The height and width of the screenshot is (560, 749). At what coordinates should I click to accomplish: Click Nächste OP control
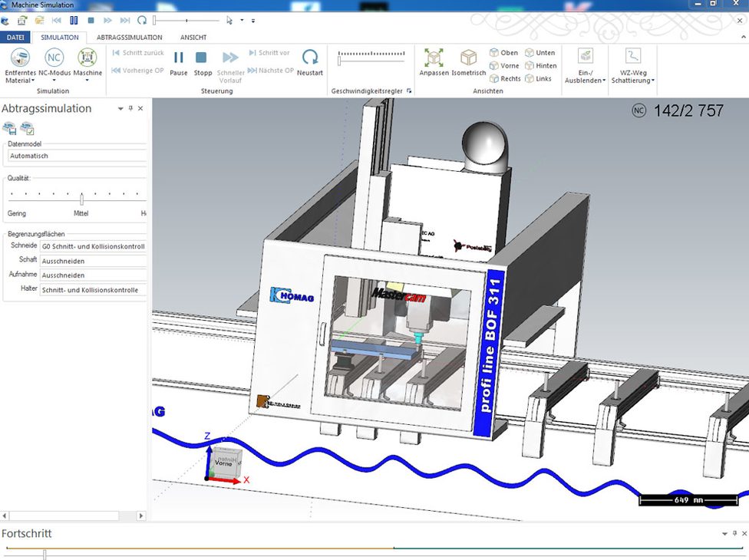tap(270, 70)
